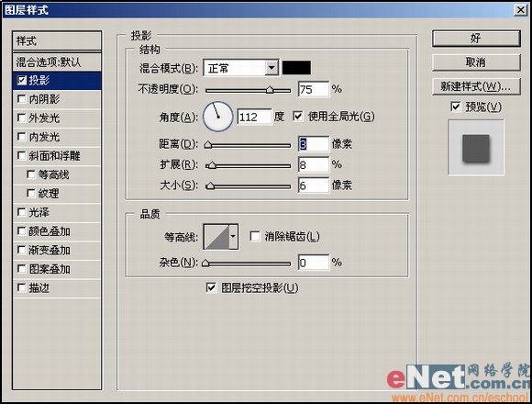Click the 大小 size value field
The image size is (532, 404).
pyautogui.click(x=314, y=185)
